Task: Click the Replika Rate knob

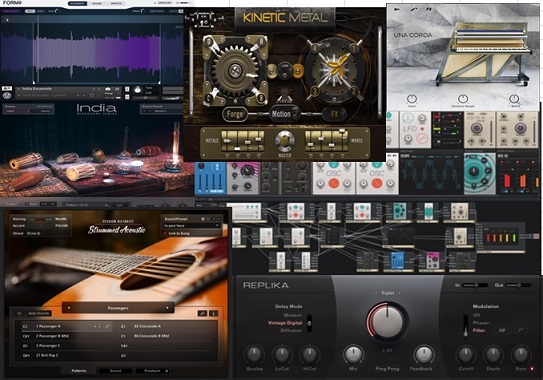Action: (520, 354)
